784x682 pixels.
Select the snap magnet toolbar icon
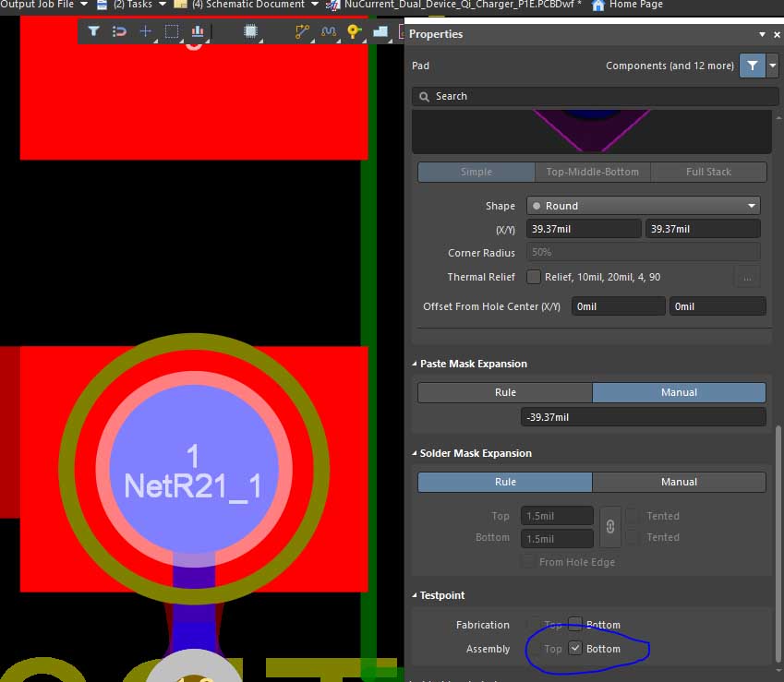tap(119, 31)
